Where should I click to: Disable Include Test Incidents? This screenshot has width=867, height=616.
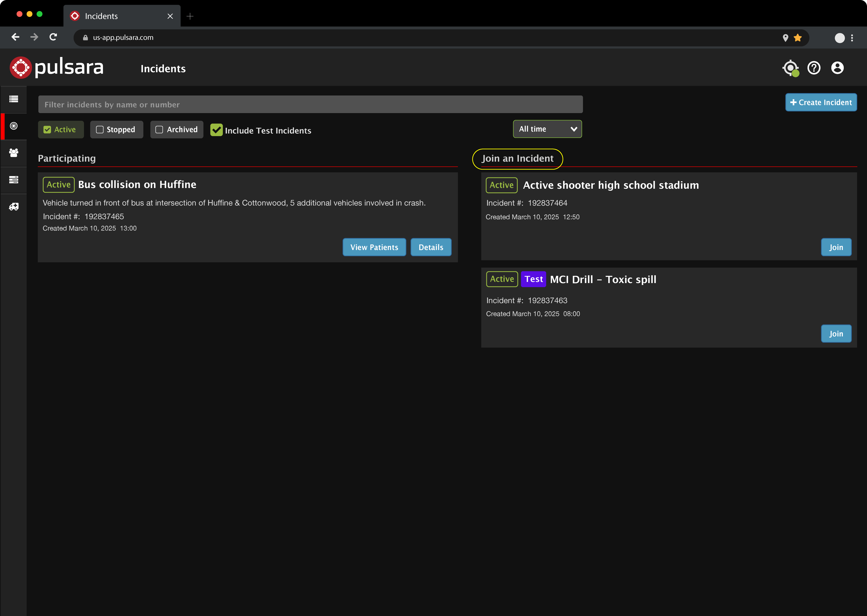click(x=217, y=130)
